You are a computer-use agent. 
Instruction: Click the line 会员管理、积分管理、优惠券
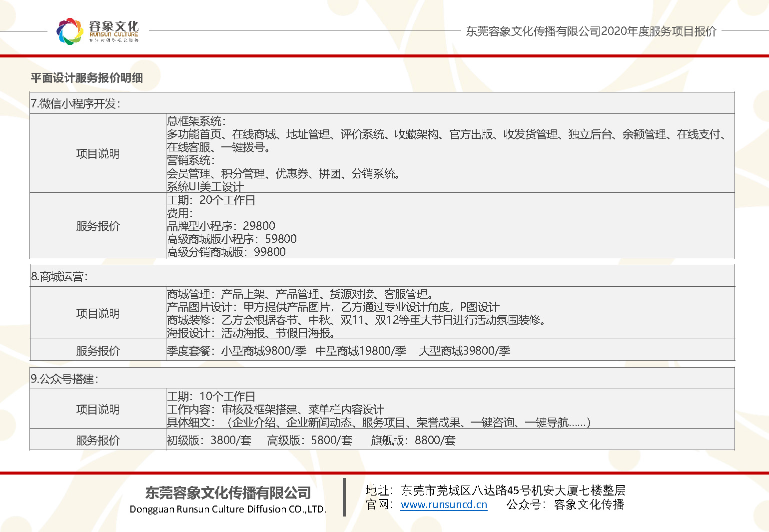click(284, 173)
